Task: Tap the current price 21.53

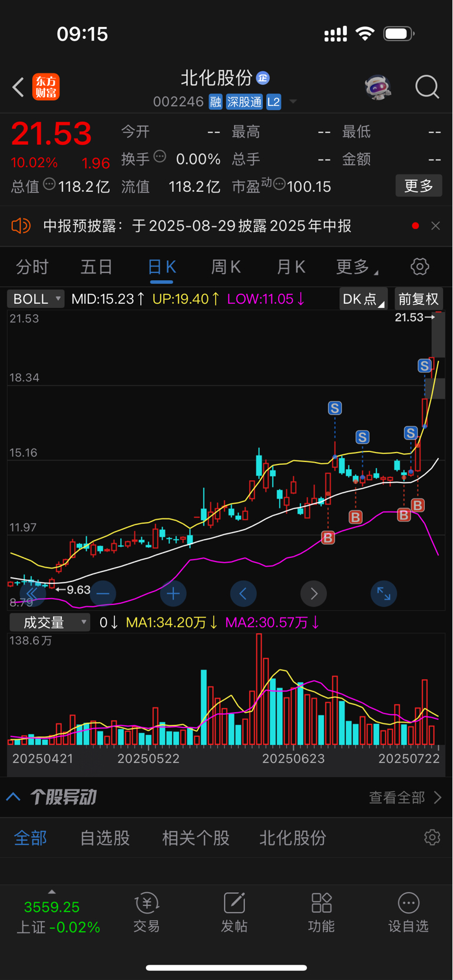Action: (52, 134)
